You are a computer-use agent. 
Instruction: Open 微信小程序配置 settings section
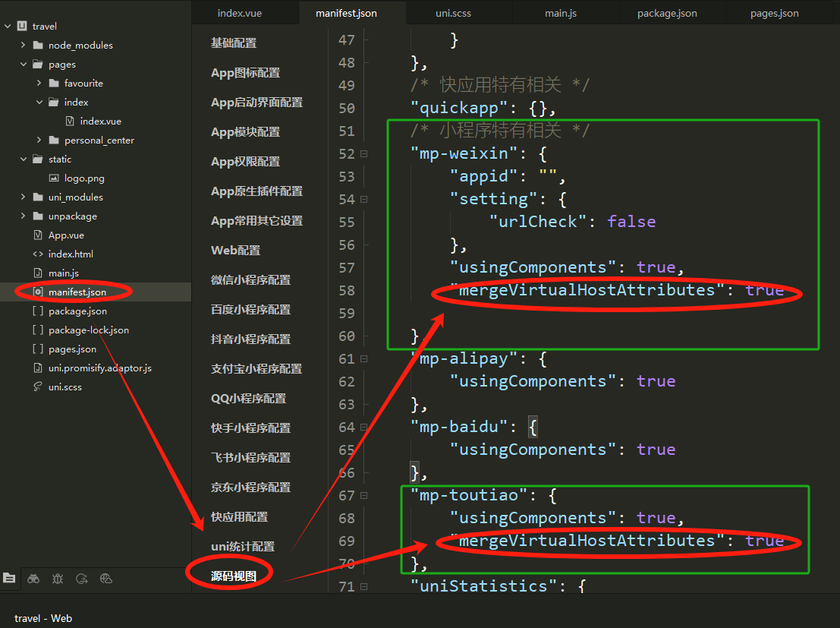click(x=250, y=280)
